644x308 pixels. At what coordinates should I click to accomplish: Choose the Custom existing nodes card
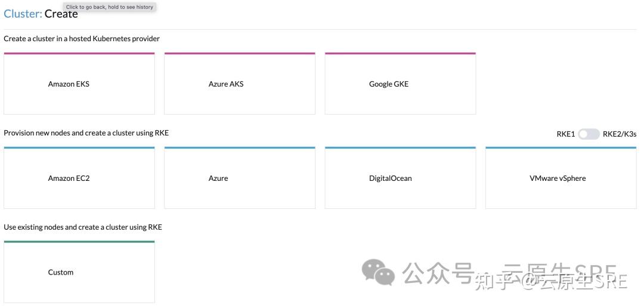click(79, 272)
